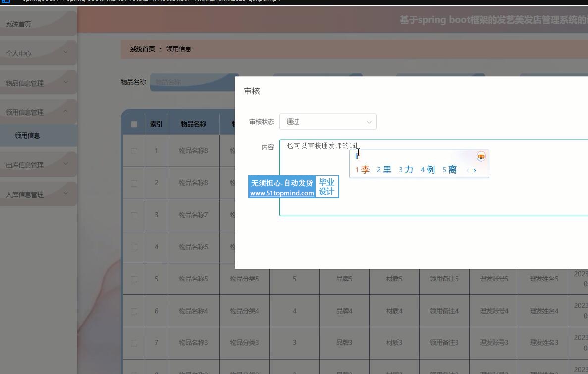Click the cell 品牌5
Image resolution: width=588 pixels, height=374 pixels.
[x=344, y=279]
